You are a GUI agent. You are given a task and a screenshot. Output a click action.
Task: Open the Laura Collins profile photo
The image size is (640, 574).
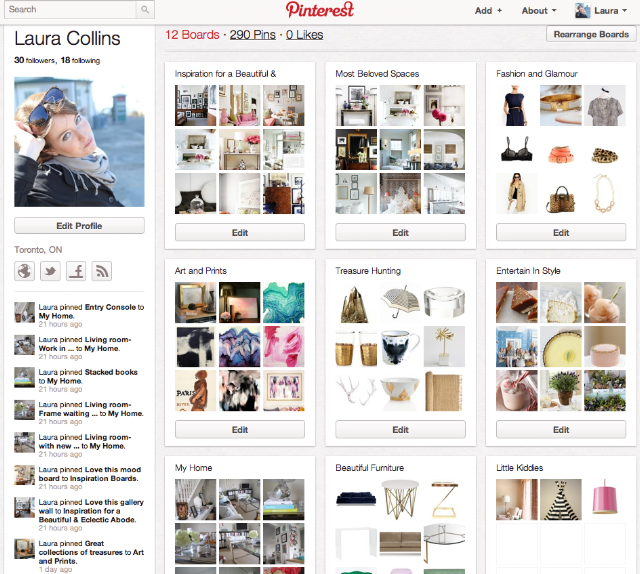pyautogui.click(x=79, y=142)
